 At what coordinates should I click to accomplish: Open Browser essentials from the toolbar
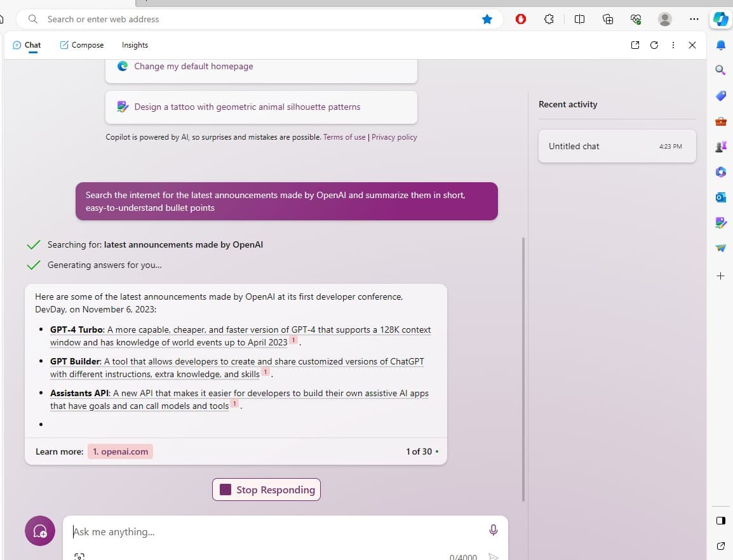pos(636,19)
